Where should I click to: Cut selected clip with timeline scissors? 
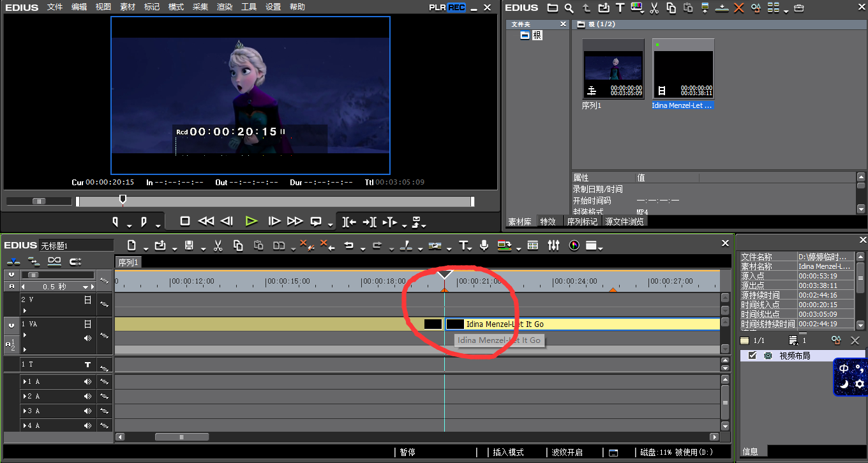[x=218, y=245]
